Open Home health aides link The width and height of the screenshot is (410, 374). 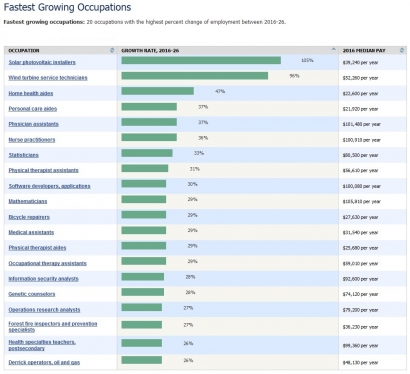coord(31,93)
